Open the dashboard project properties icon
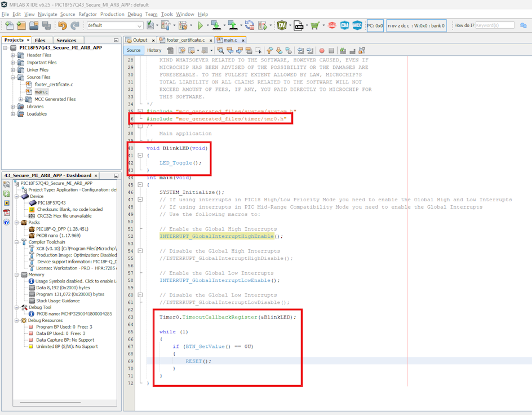This screenshot has width=532, height=415. (7, 184)
